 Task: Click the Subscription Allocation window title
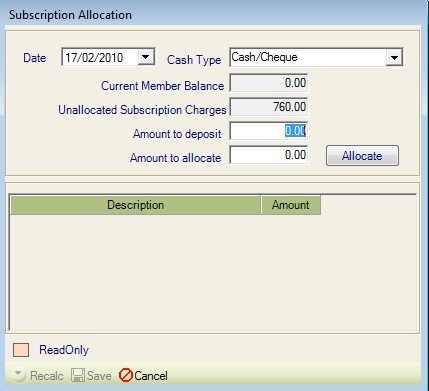70,15
